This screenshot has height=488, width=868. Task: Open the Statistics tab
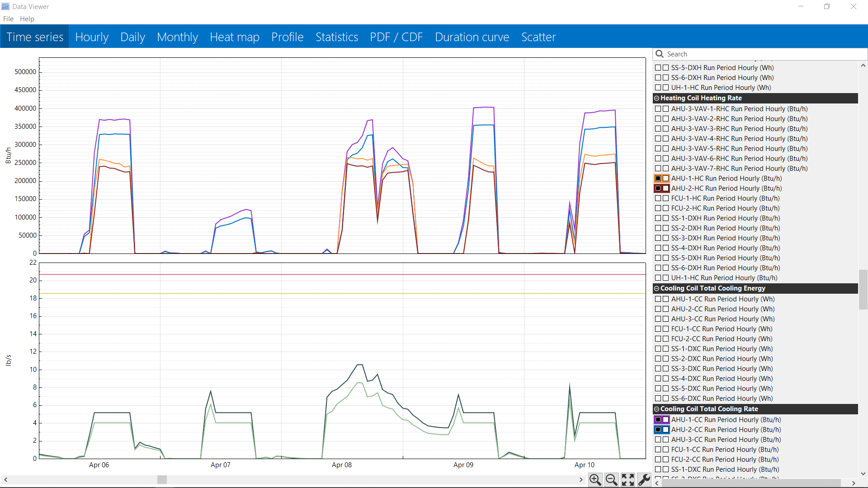[337, 37]
